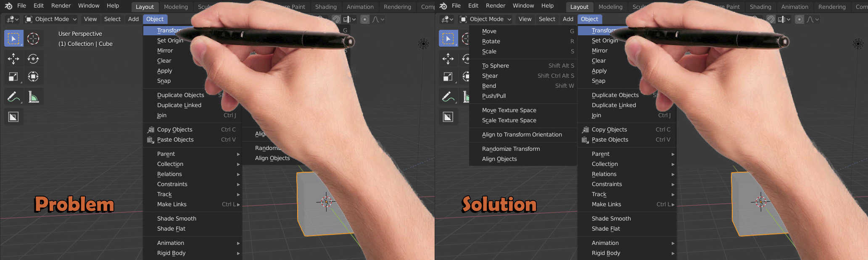Open proportional falloff dropdown in Problem image
Image resolution: width=868 pixels, height=260 pixels.
coord(378,19)
